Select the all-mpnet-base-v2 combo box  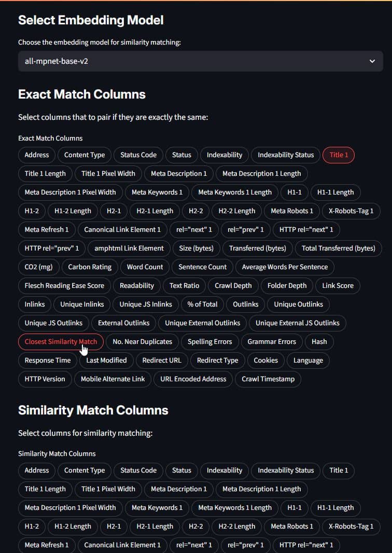201,61
